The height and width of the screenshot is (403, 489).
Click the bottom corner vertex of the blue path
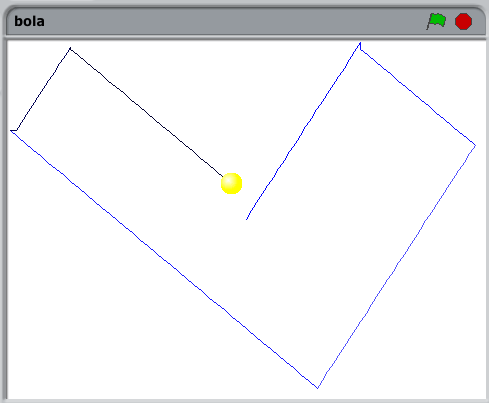tap(318, 388)
